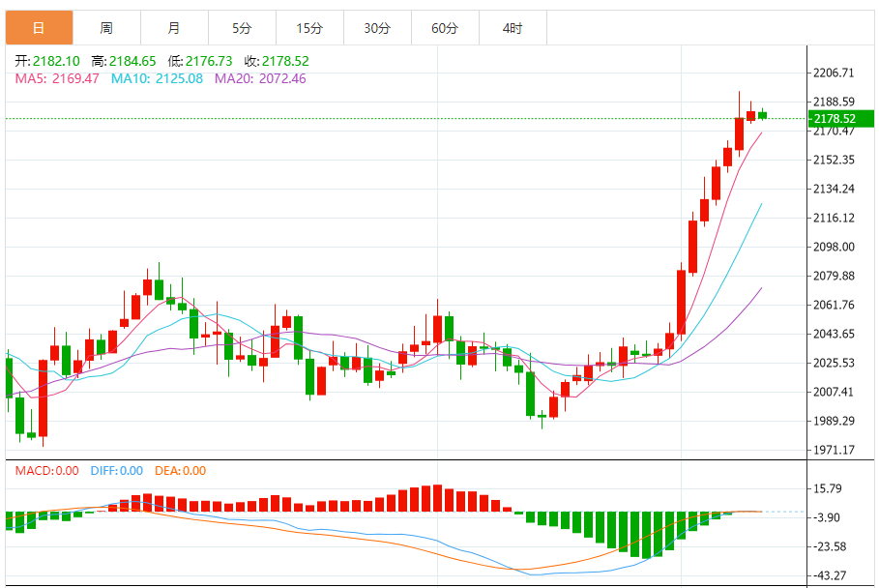Image resolution: width=879 pixels, height=588 pixels.
Task: Open the 5分 timeframe tab
Action: point(242,27)
